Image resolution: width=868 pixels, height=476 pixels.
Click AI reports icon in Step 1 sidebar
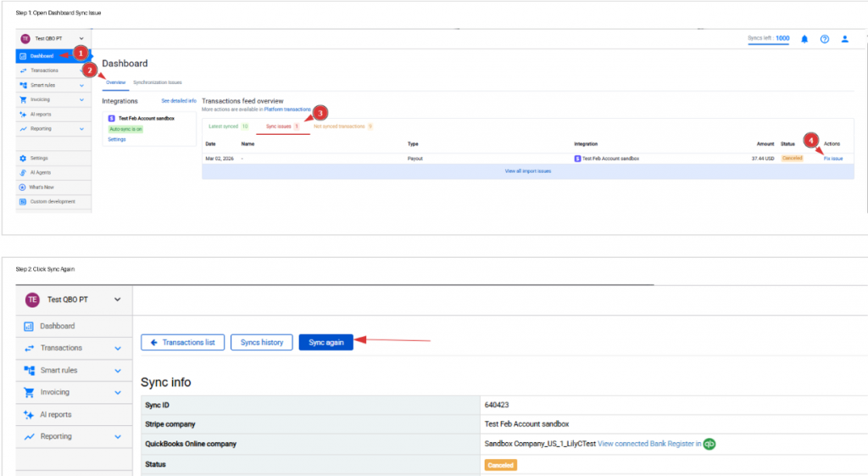point(23,115)
